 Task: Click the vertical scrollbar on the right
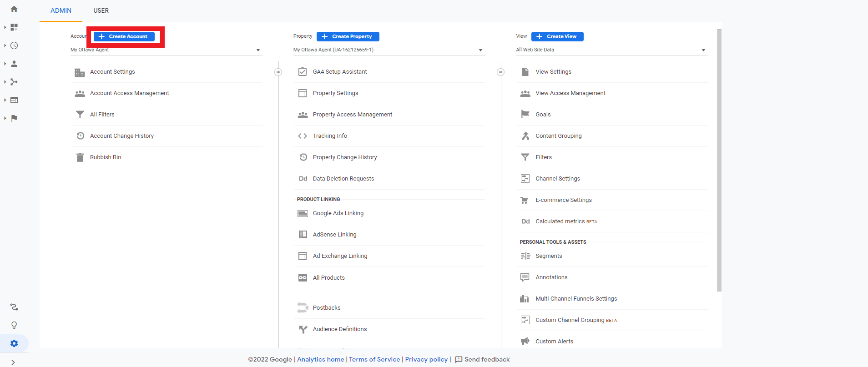click(x=719, y=159)
